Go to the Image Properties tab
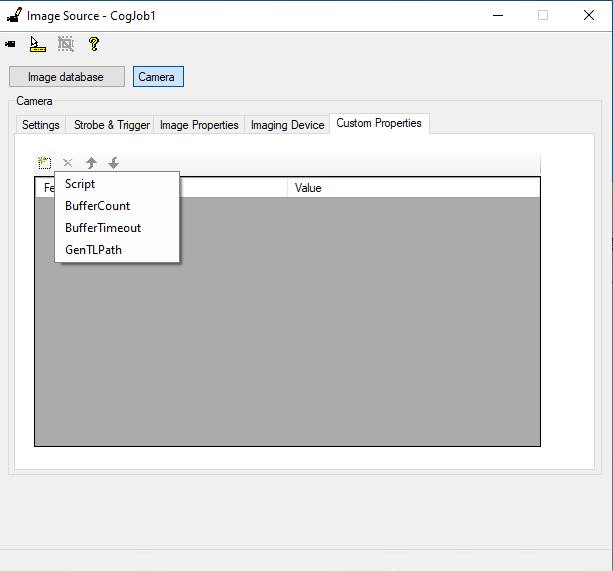 pos(199,125)
